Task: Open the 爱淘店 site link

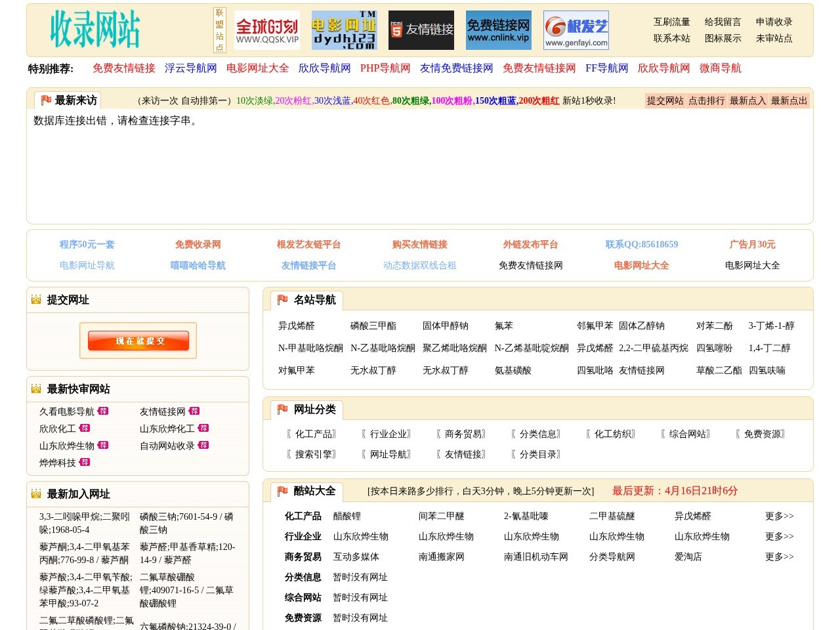Action: pyautogui.click(x=688, y=556)
